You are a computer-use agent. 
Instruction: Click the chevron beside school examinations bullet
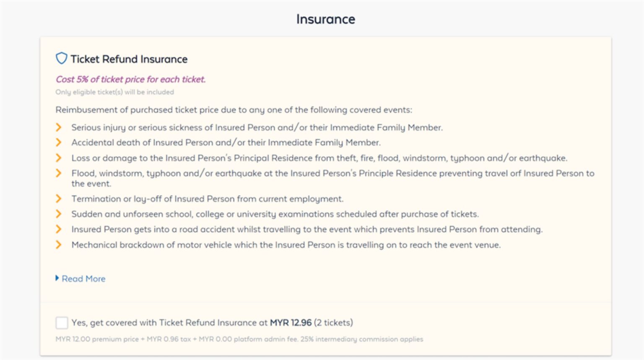tap(58, 214)
